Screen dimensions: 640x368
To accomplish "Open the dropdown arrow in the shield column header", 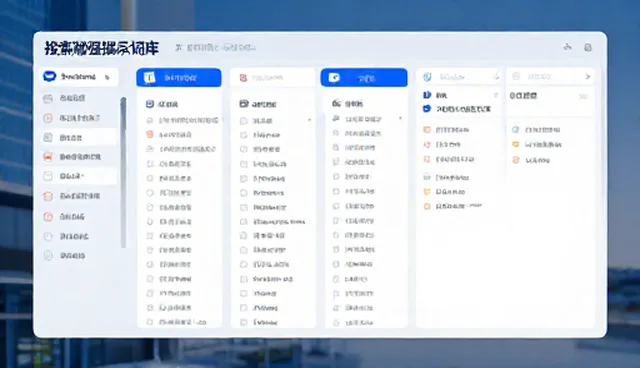I will pos(496,77).
